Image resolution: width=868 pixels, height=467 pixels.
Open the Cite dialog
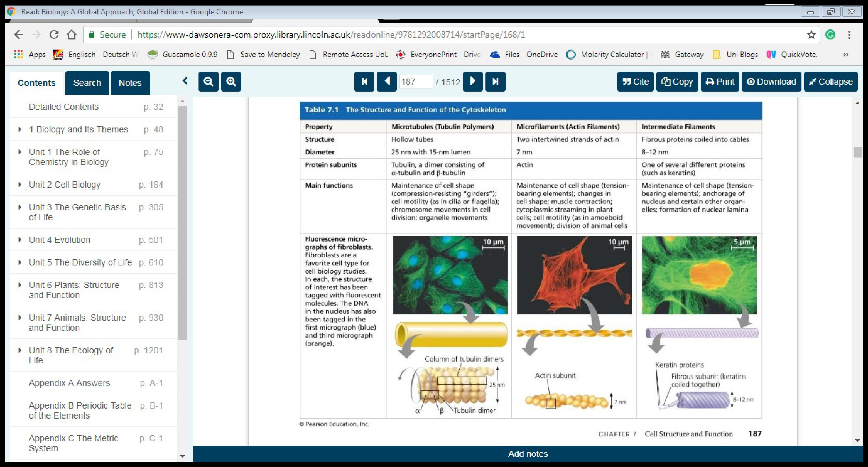[x=636, y=82]
